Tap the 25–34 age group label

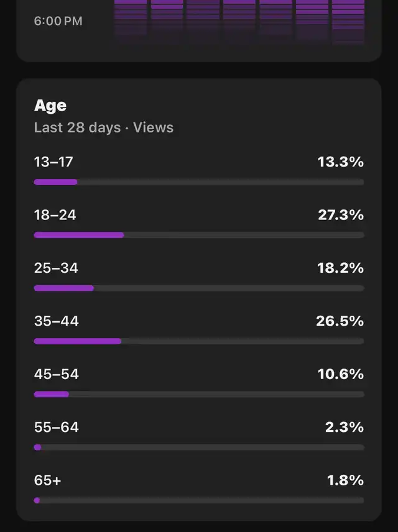[x=56, y=268]
